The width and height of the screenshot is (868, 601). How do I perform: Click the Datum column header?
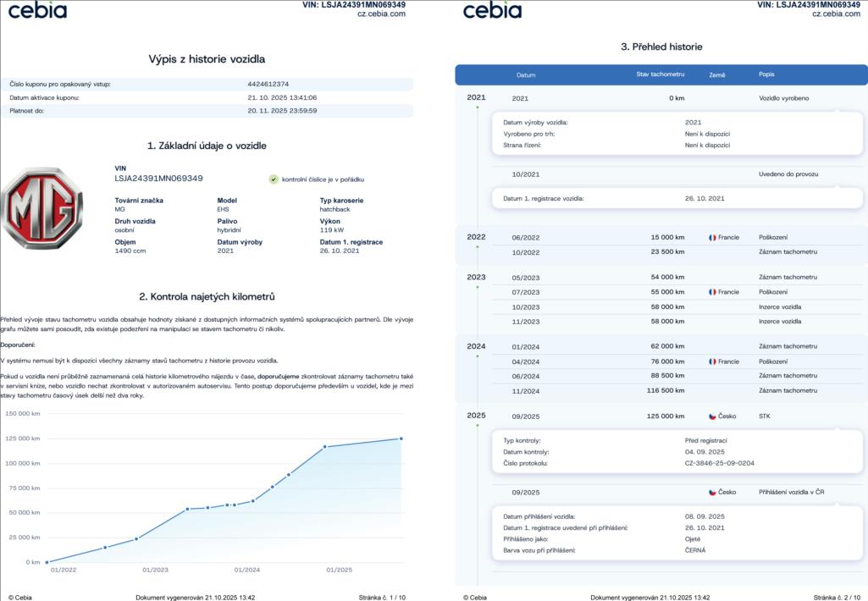point(526,75)
